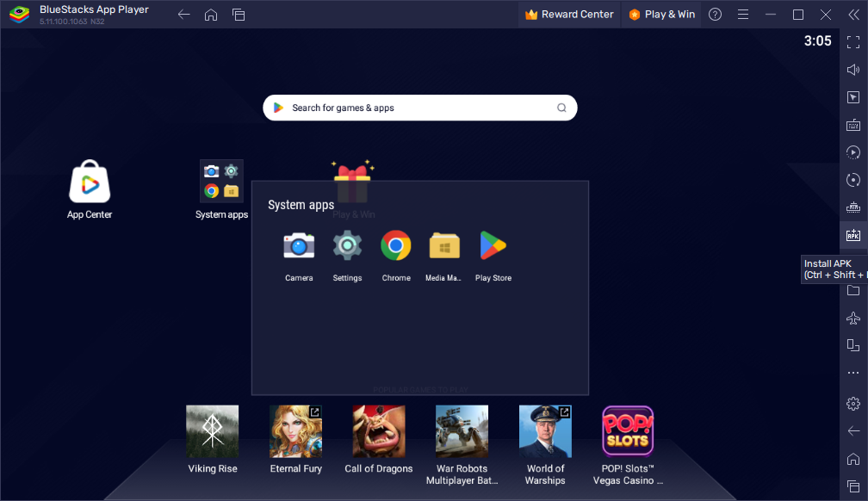This screenshot has height=501, width=868.
Task: Open the System apps folder on home screen
Action: [x=221, y=182]
